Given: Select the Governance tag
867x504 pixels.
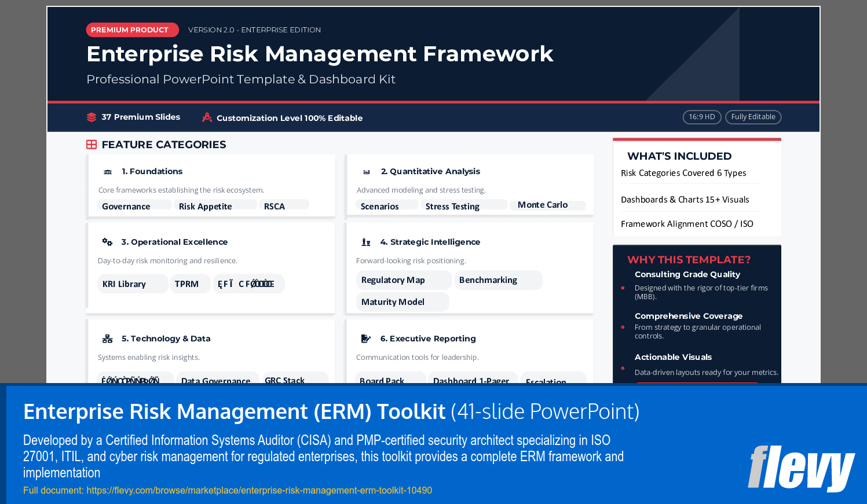Looking at the screenshot, I should (126, 206).
